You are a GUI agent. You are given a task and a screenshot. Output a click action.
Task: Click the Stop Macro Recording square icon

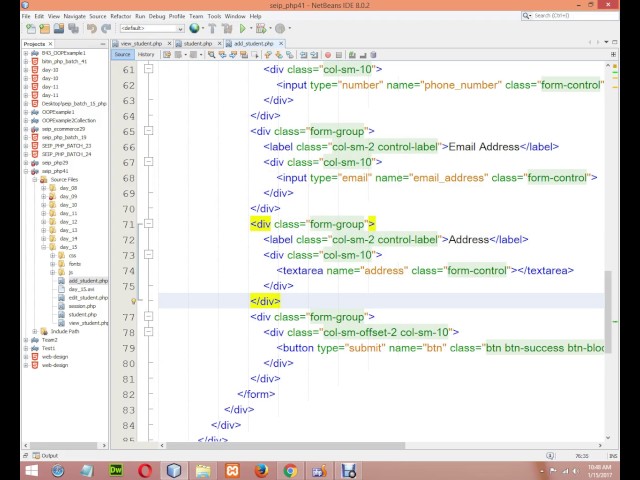tap(339, 55)
